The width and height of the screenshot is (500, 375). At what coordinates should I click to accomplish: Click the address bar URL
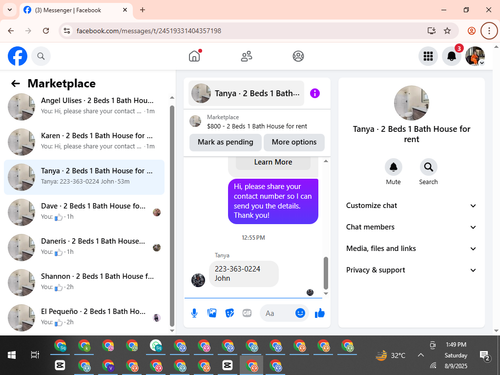[149, 31]
